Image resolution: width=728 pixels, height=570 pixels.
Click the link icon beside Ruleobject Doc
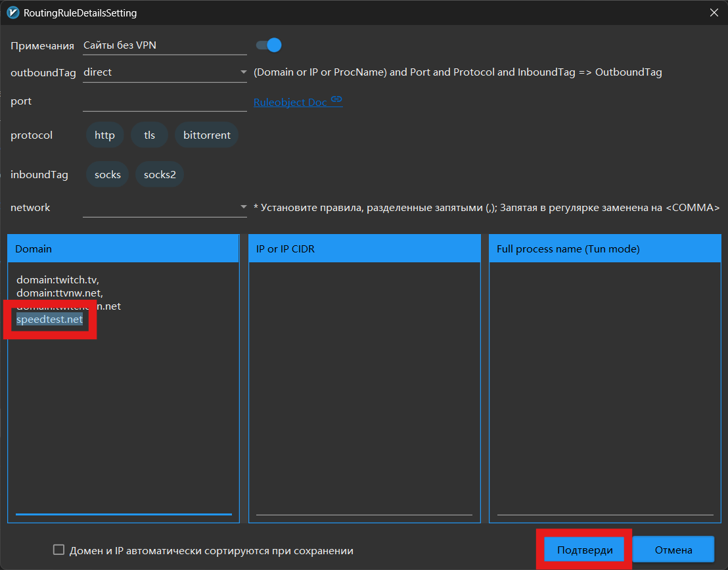(x=336, y=100)
